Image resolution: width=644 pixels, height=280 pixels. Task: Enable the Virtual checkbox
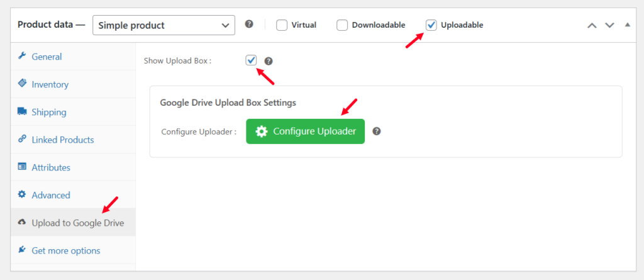[x=282, y=25]
